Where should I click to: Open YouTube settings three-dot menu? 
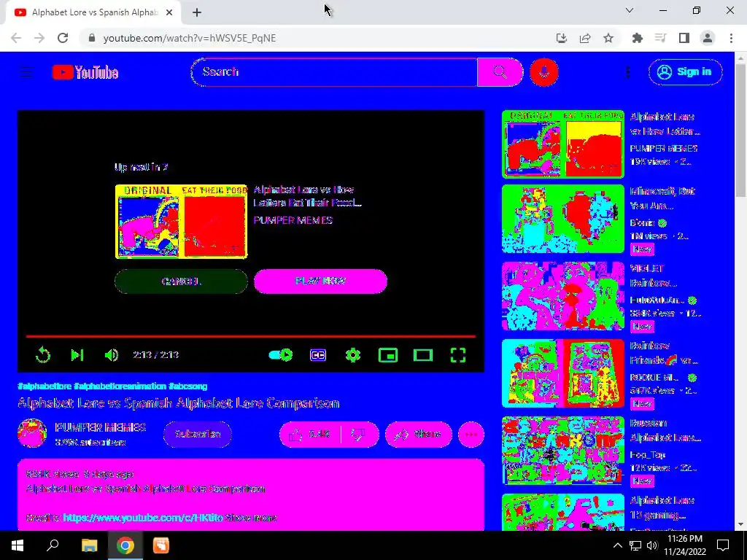[x=628, y=72]
